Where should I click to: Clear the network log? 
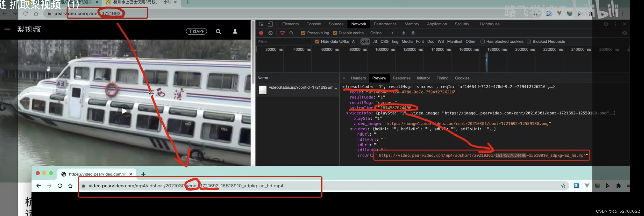[270, 33]
